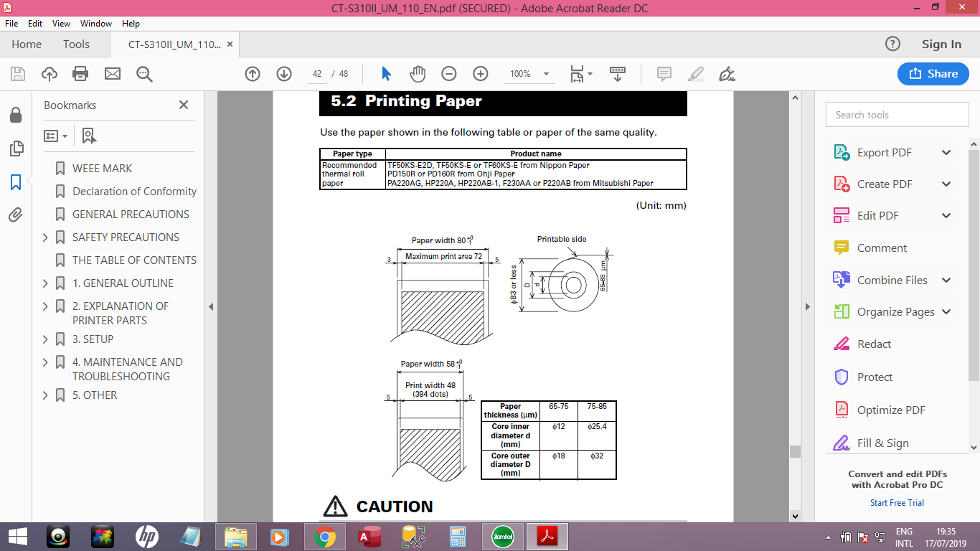Select the Hand pan tool
This screenshot has width=980, height=551.
[418, 74]
